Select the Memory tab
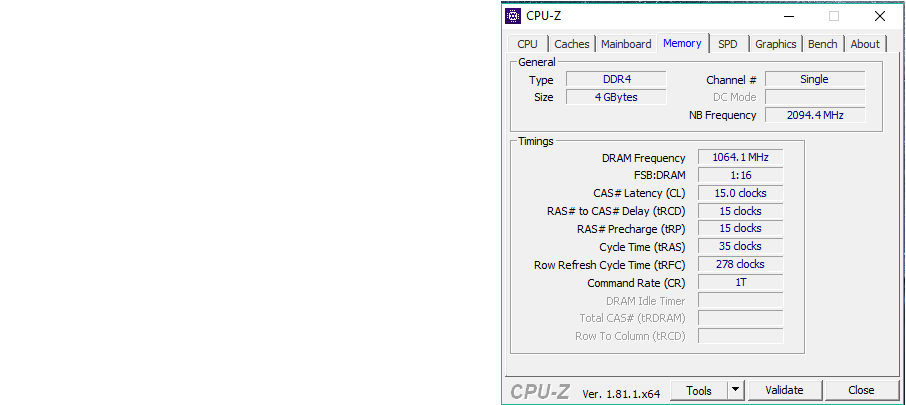906x405 pixels. [x=682, y=43]
